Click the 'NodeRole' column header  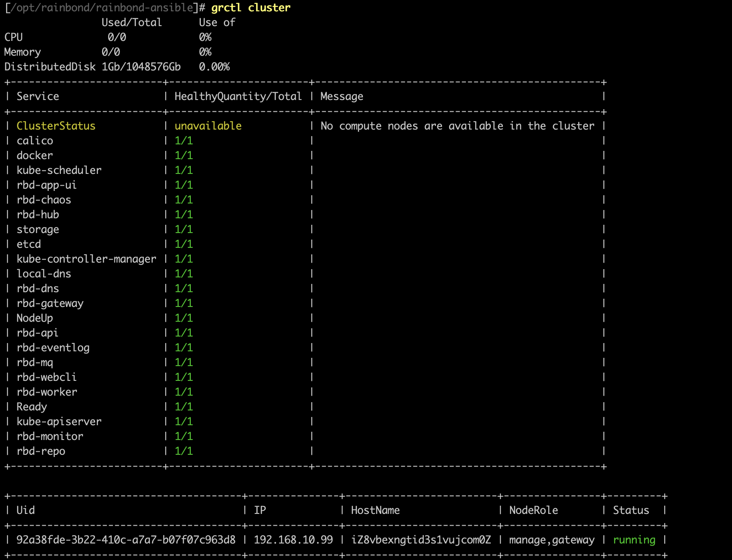pyautogui.click(x=534, y=510)
